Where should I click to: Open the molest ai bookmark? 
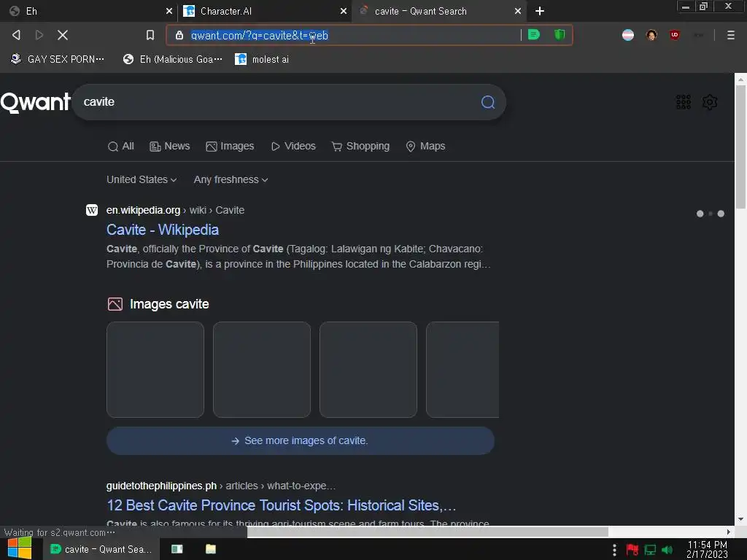(x=262, y=59)
